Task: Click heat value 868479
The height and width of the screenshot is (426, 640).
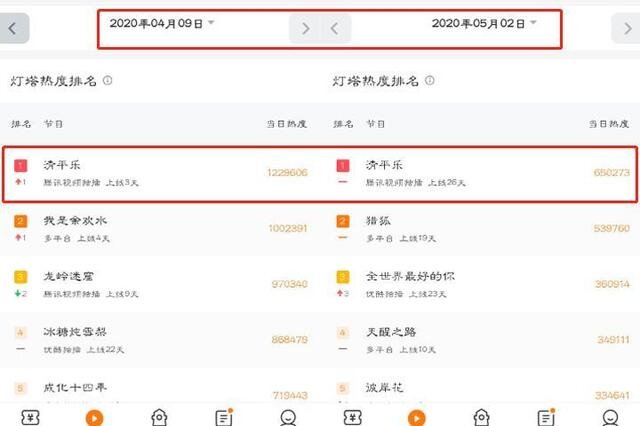Action: point(290,339)
